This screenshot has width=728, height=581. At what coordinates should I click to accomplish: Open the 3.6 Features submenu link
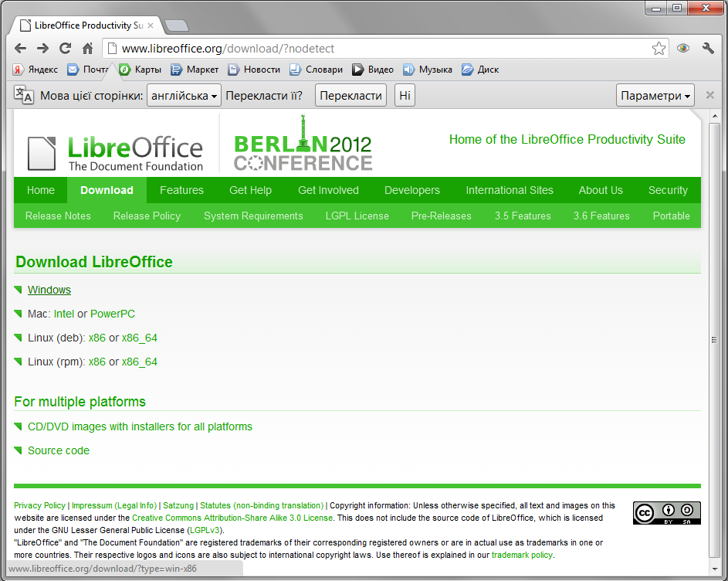pyautogui.click(x=601, y=216)
